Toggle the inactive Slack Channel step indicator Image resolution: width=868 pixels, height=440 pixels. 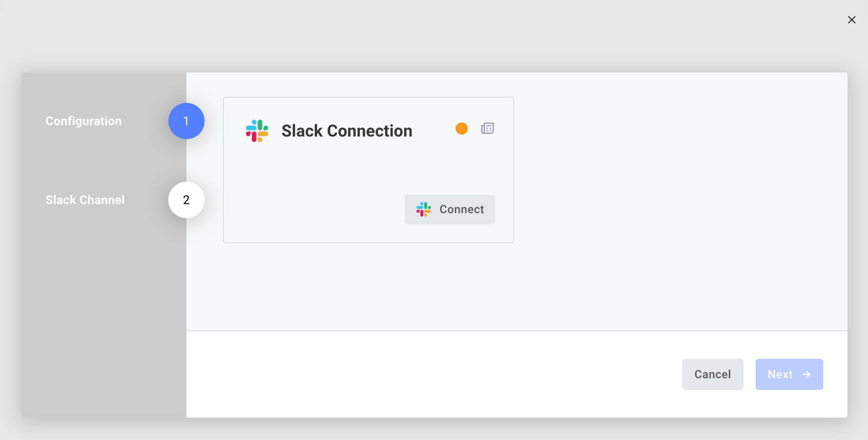click(x=186, y=200)
